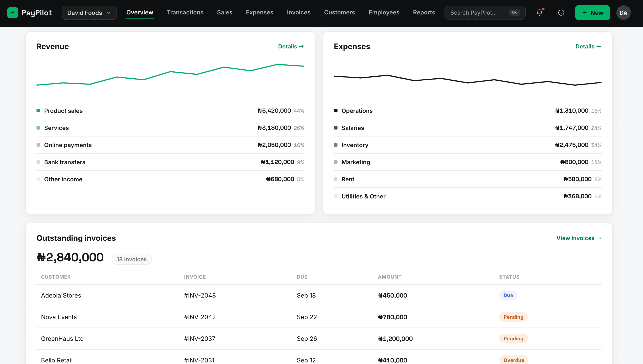
Task: Open Revenue Details link
Action: [x=291, y=46]
